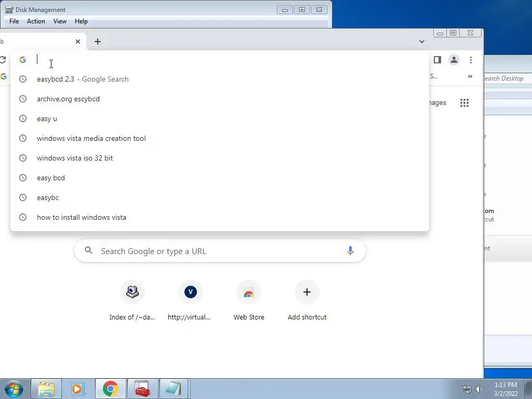532x399 pixels.
Task: Launch Windows Media Player from taskbar
Action: (x=77, y=389)
